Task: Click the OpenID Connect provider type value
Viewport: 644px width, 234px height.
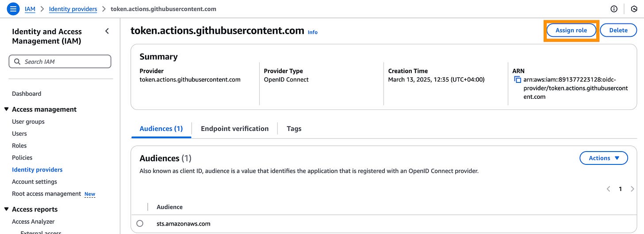Action: tap(286, 80)
